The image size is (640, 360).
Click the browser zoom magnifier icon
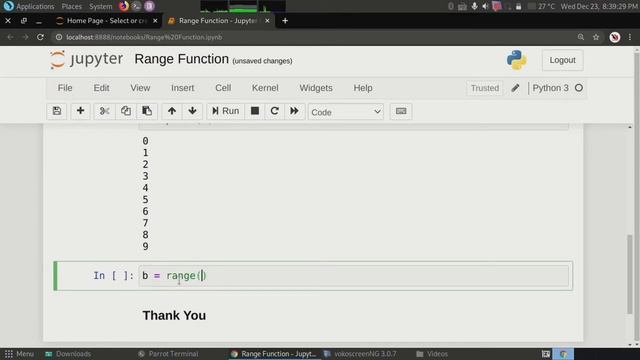[580, 37]
